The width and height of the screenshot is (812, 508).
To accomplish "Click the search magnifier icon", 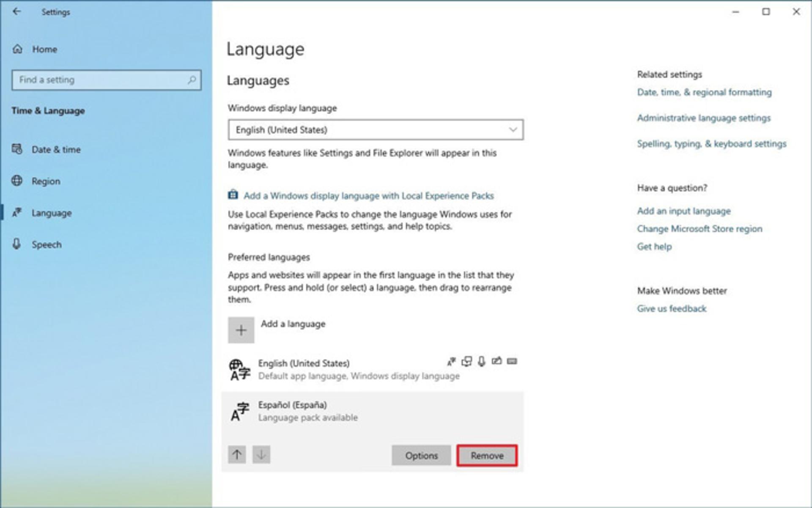I will click(x=192, y=80).
